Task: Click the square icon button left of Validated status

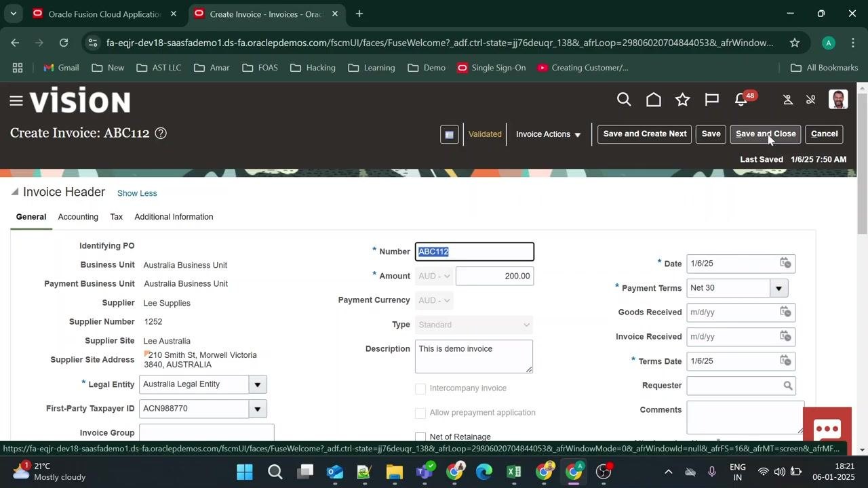Action: pyautogui.click(x=449, y=134)
